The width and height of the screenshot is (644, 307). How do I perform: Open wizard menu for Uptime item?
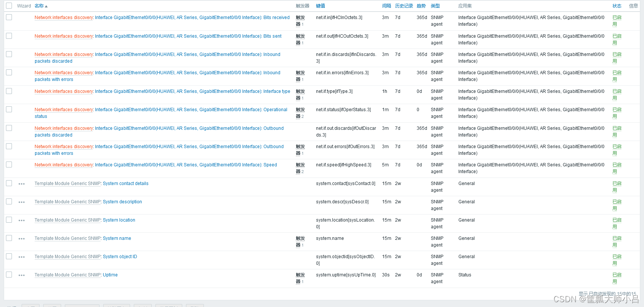(x=22, y=275)
